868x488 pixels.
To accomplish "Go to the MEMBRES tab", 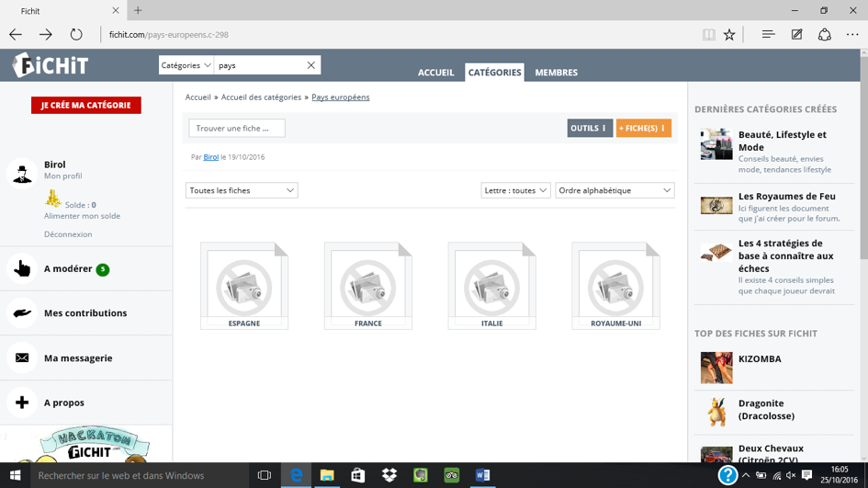I will (556, 73).
